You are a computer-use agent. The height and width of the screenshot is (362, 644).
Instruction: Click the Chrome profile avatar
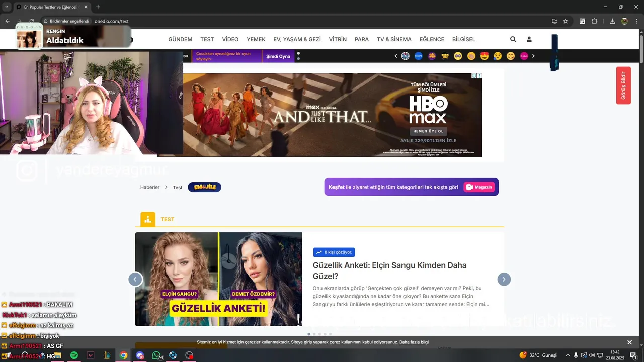[x=624, y=21]
